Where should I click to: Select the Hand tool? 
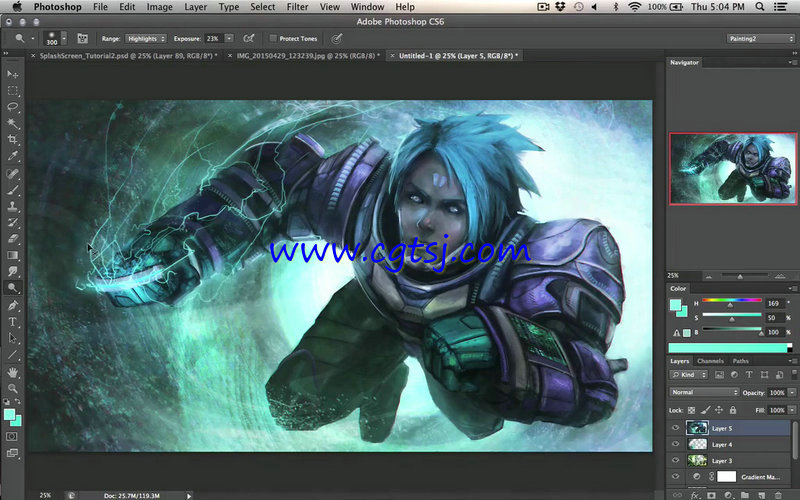point(12,372)
